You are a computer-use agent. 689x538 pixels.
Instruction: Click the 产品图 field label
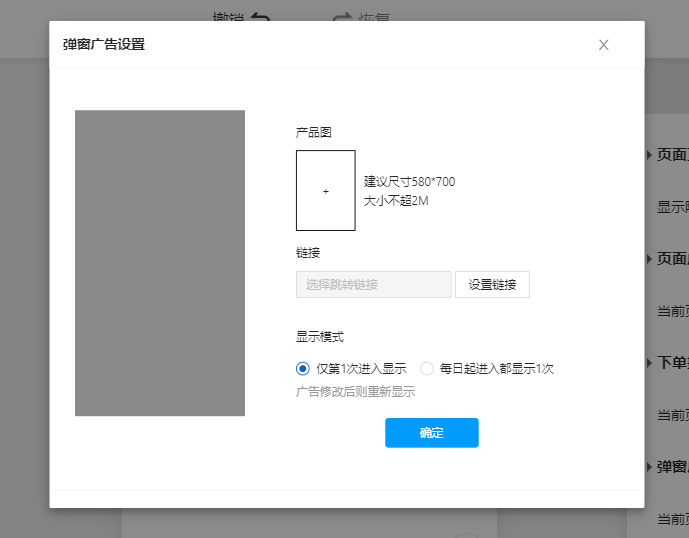click(x=313, y=132)
